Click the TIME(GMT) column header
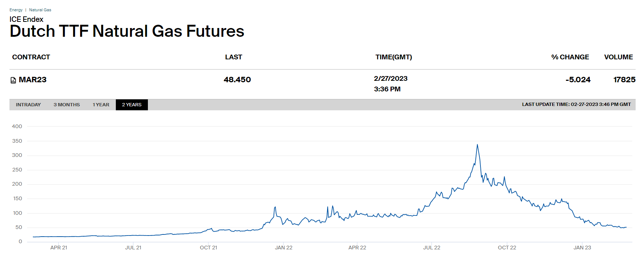The height and width of the screenshot is (253, 644). pyautogui.click(x=393, y=57)
